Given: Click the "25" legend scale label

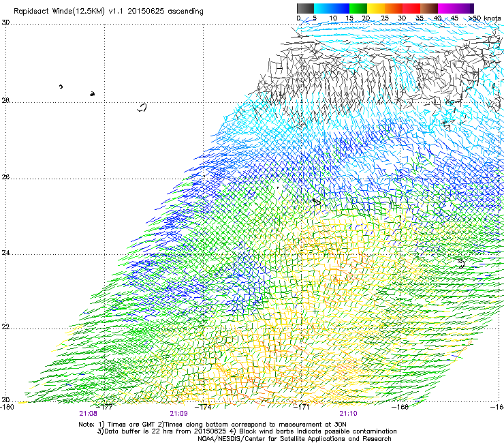Looking at the screenshot, I should pyautogui.click(x=385, y=18).
